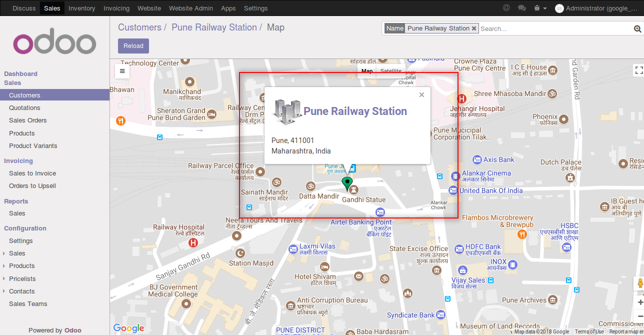Open the Discuss menu
The height and width of the screenshot is (335, 644).
(24, 8)
